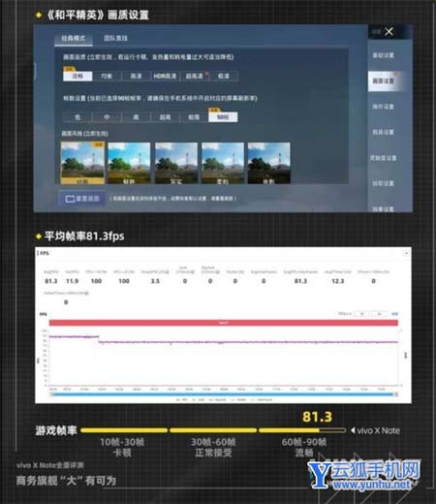Open 拾取设置 in the settings sidebar

tap(384, 183)
